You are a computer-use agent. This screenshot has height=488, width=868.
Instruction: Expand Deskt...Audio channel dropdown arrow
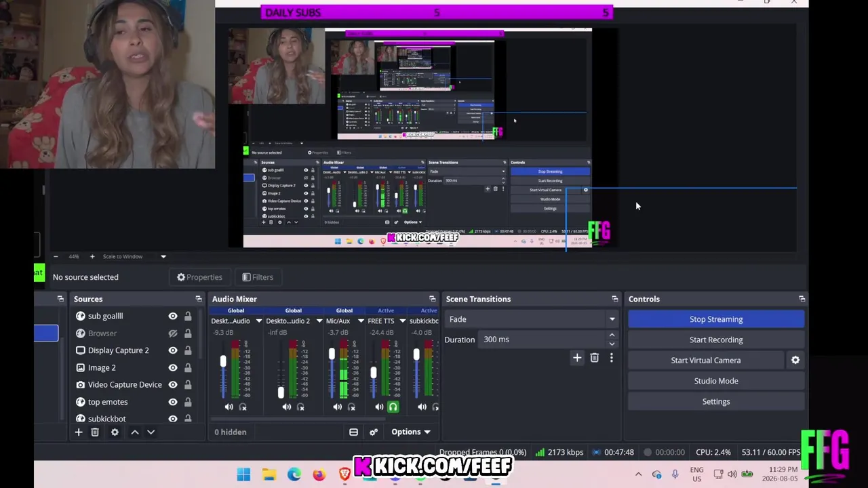[x=258, y=321]
